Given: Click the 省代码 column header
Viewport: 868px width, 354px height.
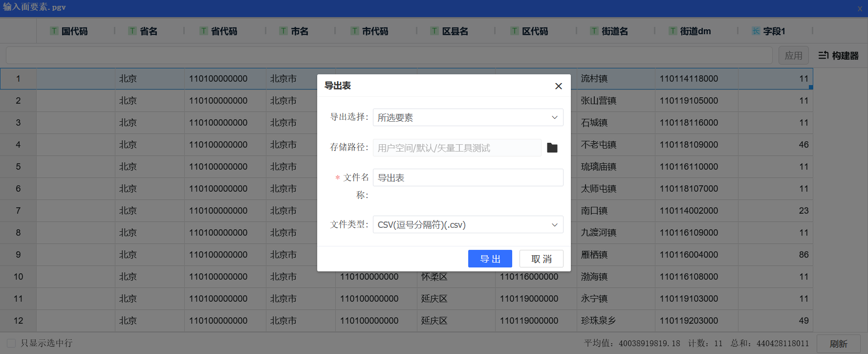Looking at the screenshot, I should point(224,31).
